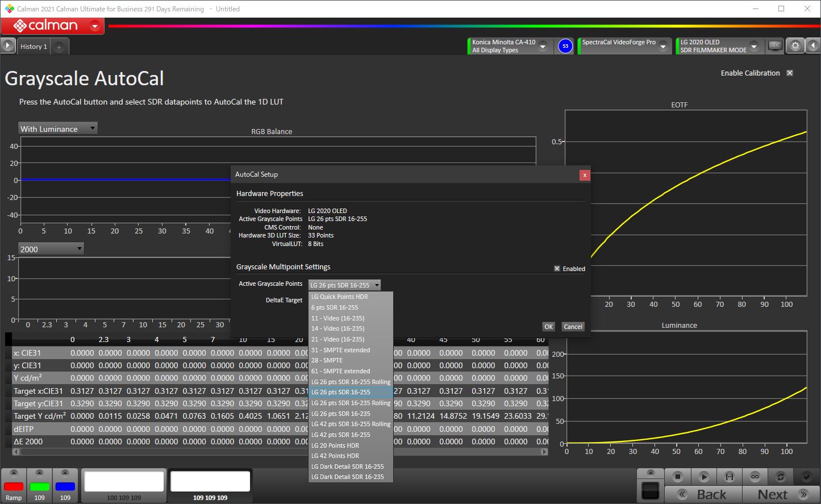Choose 'LG Dark Detail SDR 16-235' option
This screenshot has width=821, height=504.
click(x=347, y=477)
